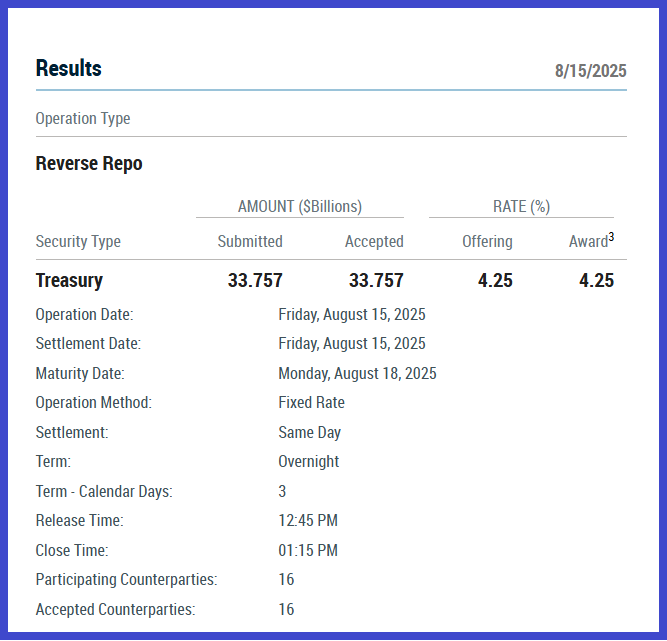Click the Treasury submitted amount 33.757
The width and height of the screenshot is (667, 641).
pyautogui.click(x=255, y=281)
